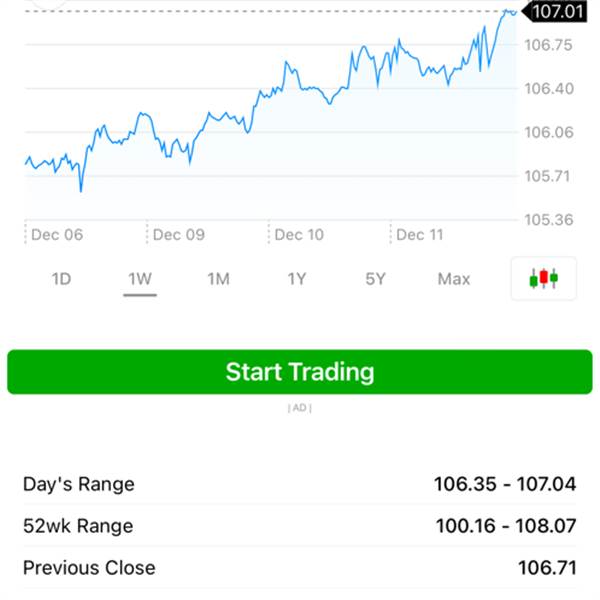Tap the AD label below the button

tap(299, 408)
